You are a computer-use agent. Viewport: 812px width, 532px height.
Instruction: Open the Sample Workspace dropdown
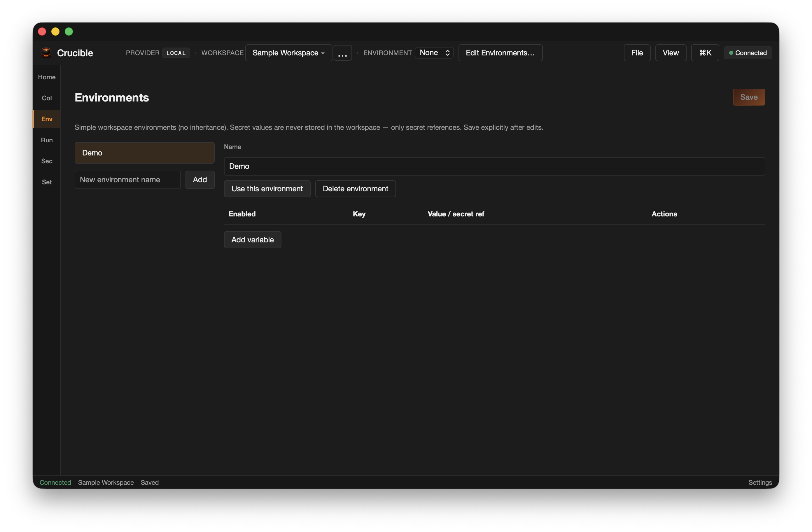click(288, 52)
